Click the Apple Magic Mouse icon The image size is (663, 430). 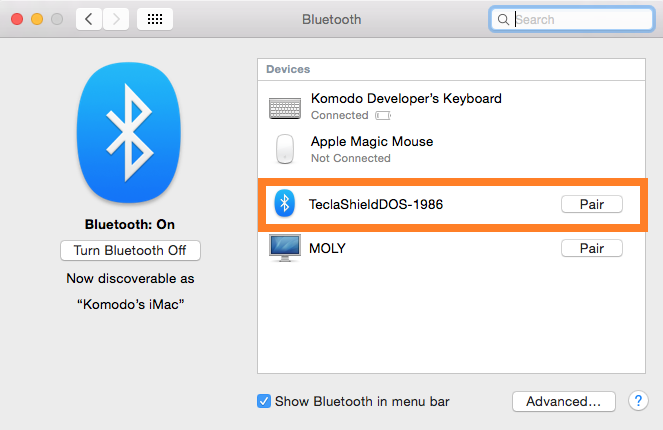click(285, 149)
